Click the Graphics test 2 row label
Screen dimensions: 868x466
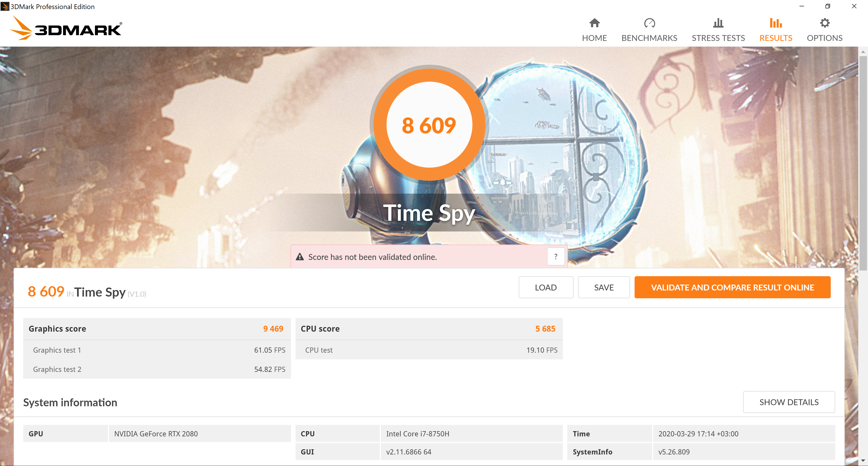pyautogui.click(x=57, y=369)
